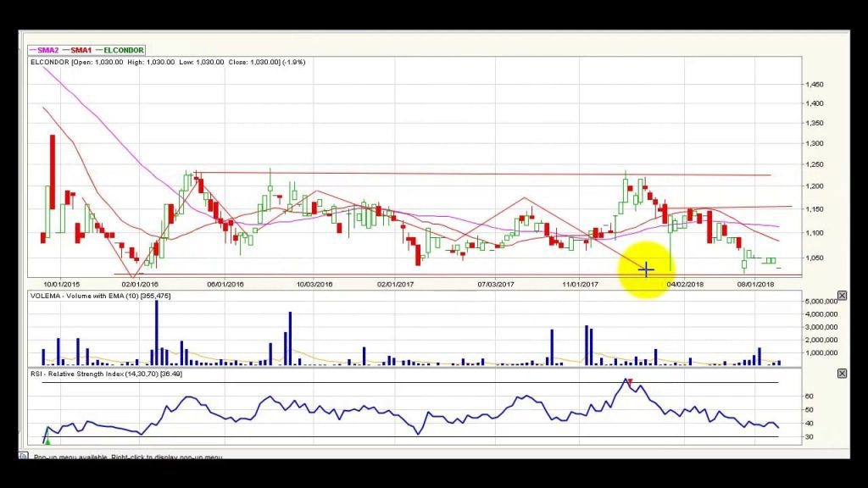Viewport: 868px width, 488px height.
Task: Select the SMA1 legend entry
Action: (77, 50)
